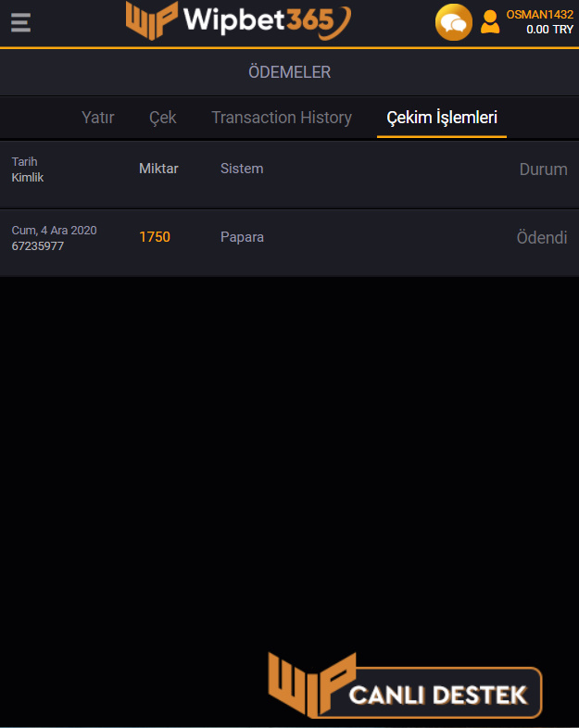Switch to the Yatır tab
The height and width of the screenshot is (728, 579).
[x=97, y=118]
